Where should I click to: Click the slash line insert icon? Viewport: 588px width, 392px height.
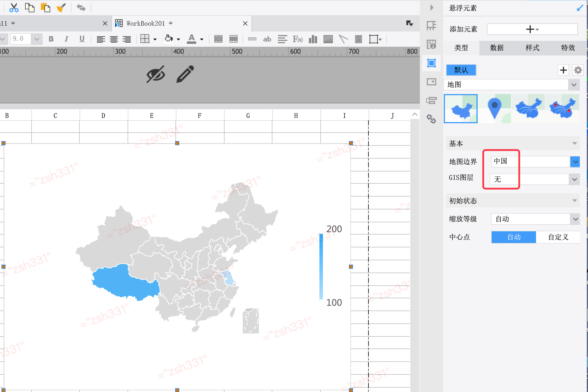pyautogui.click(x=343, y=39)
